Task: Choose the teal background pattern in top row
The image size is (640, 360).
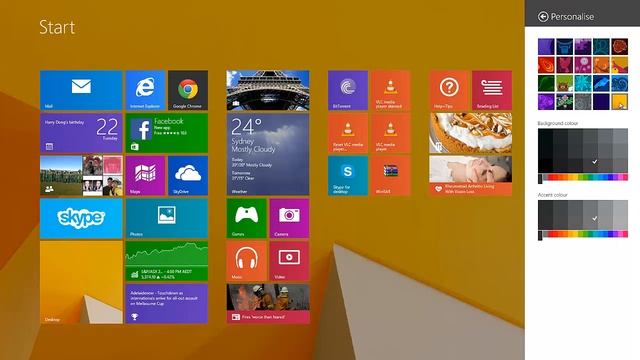Action: pos(601,47)
